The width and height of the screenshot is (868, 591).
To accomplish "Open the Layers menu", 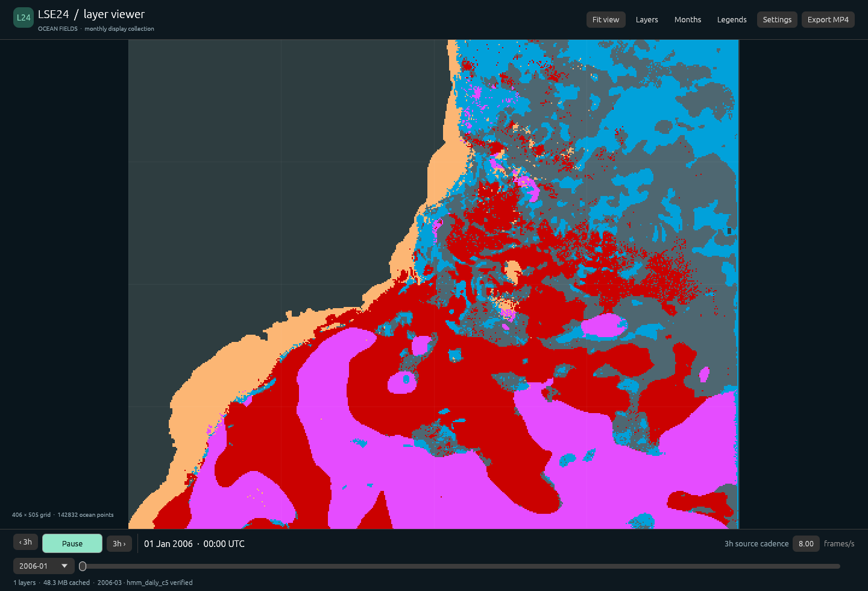I will (647, 20).
